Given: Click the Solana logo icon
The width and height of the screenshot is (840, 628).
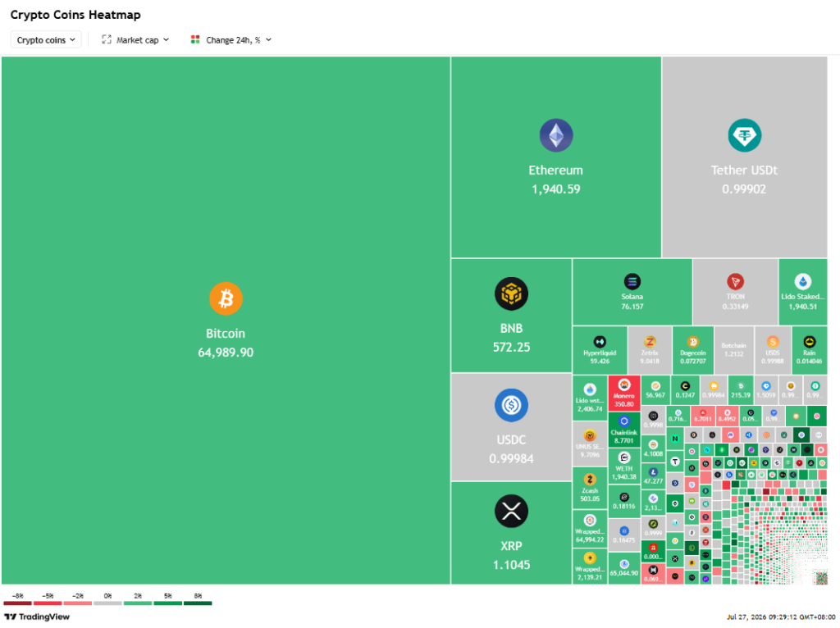Looking at the screenshot, I should [632, 281].
